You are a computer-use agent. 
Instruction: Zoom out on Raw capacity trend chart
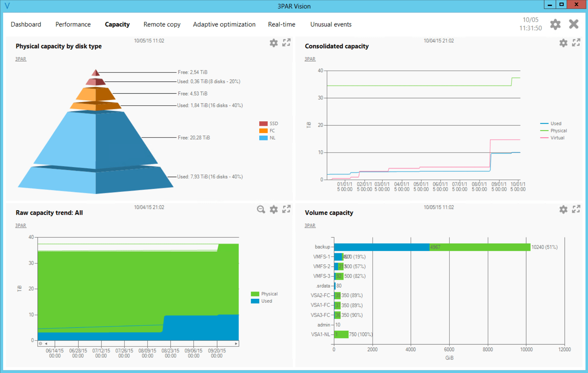tap(261, 210)
